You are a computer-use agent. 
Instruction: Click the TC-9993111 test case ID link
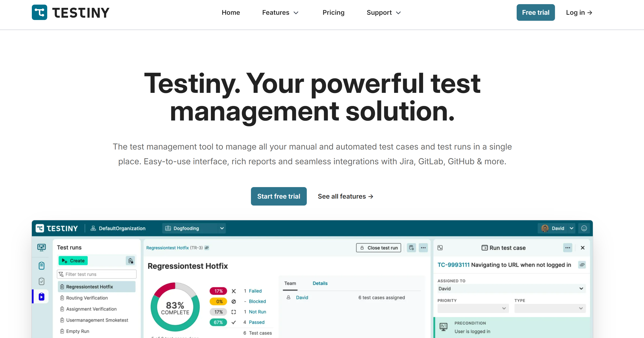[x=453, y=265]
